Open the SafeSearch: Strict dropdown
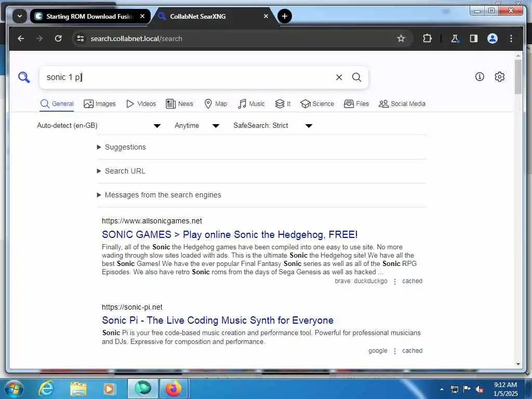 pyautogui.click(x=272, y=126)
